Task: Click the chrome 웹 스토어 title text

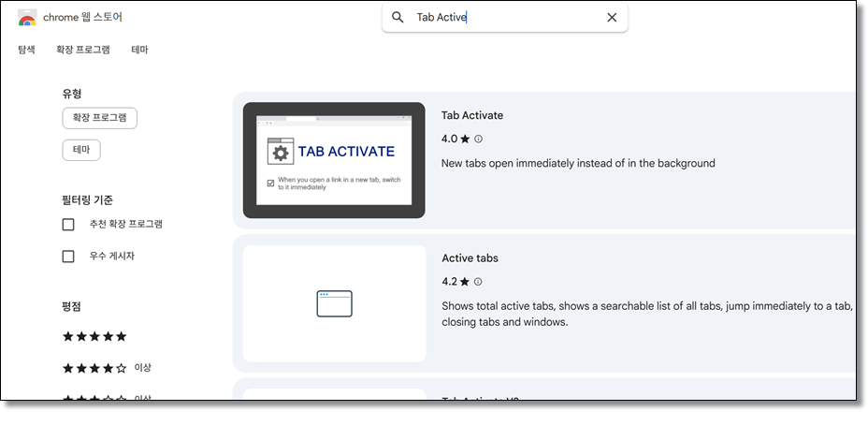Action: [82, 17]
